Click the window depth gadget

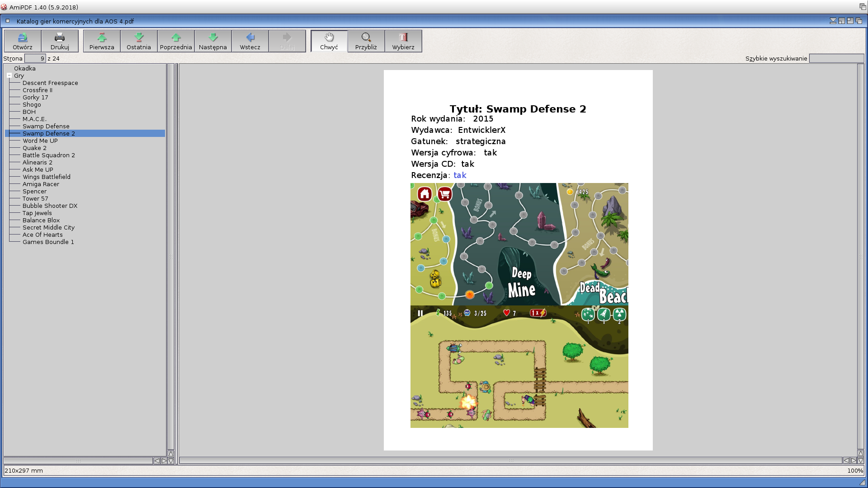(x=859, y=21)
